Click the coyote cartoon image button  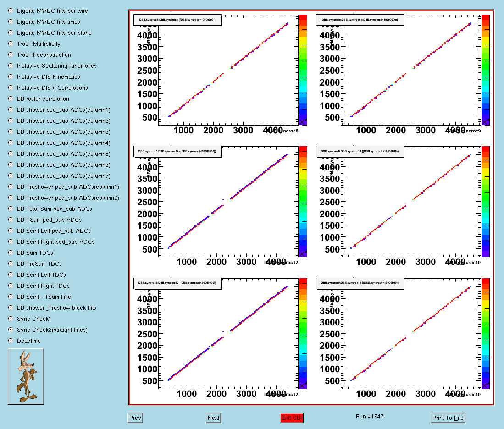[x=26, y=376]
